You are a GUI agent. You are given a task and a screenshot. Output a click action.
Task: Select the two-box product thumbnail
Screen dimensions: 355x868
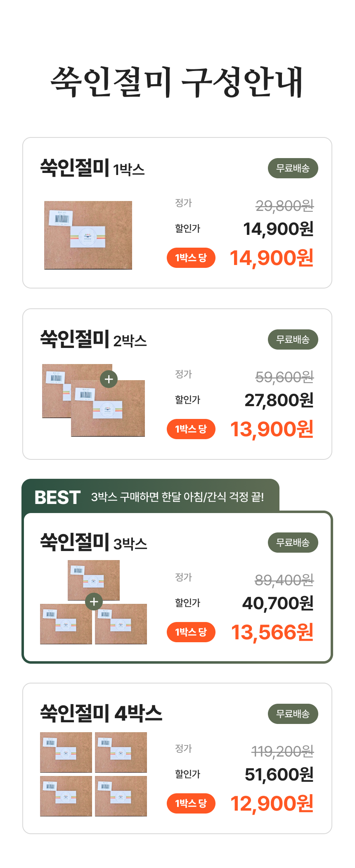[94, 400]
